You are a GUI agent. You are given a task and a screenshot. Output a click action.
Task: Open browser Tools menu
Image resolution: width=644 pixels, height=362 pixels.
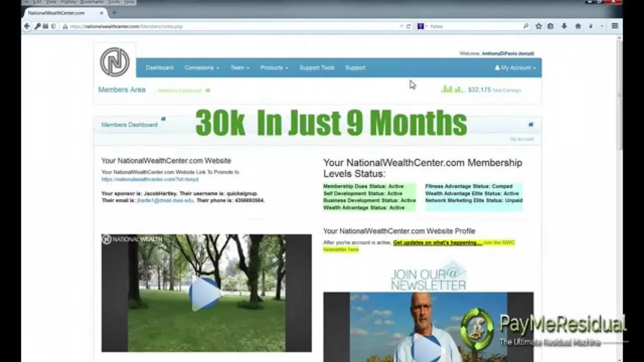tap(114, 3)
